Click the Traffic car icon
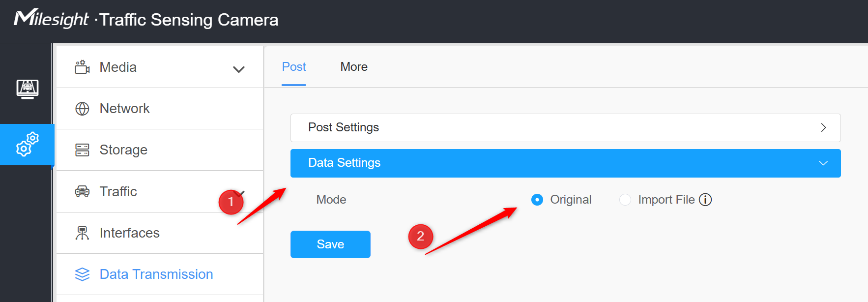The height and width of the screenshot is (302, 868). (82, 191)
